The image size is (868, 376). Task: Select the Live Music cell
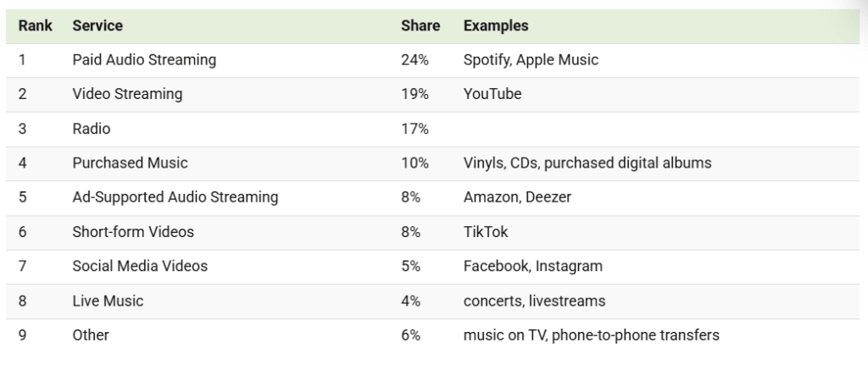pos(108,301)
